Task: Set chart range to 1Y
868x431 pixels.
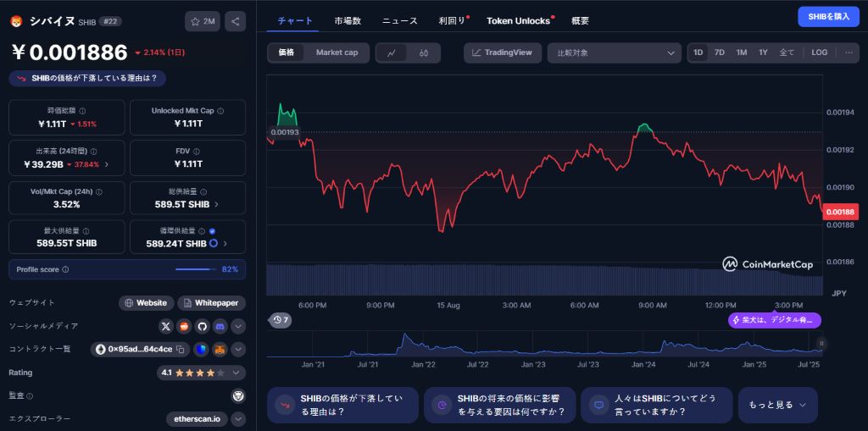Action: tap(764, 52)
